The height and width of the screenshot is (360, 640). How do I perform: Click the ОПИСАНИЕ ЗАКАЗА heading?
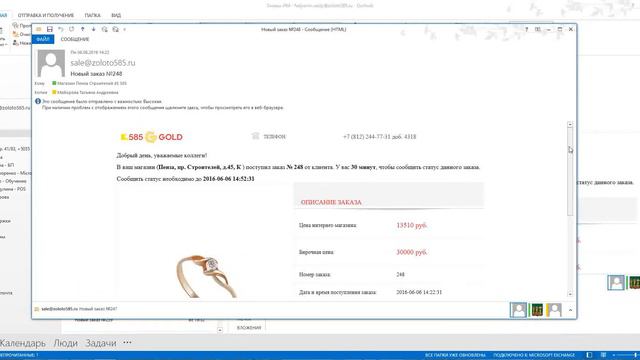331,202
